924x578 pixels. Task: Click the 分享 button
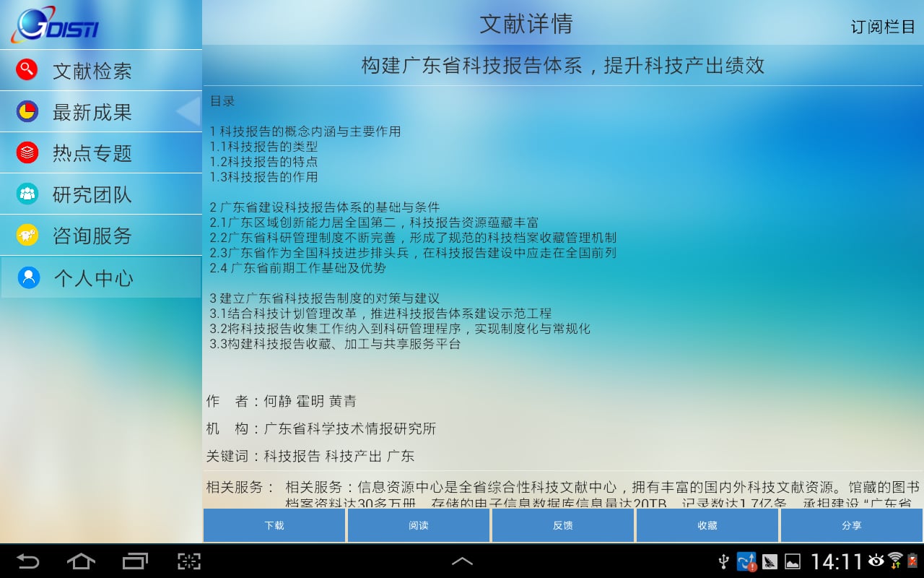point(852,525)
